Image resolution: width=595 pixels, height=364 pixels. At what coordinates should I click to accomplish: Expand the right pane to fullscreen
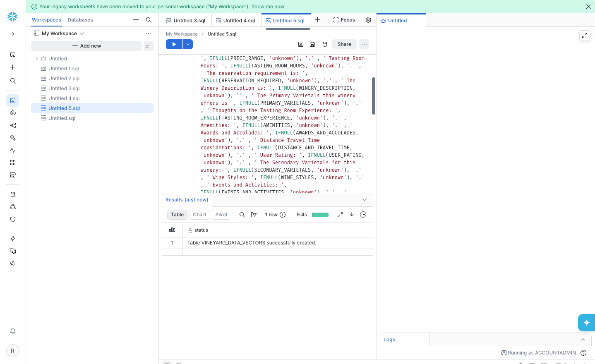point(585,36)
